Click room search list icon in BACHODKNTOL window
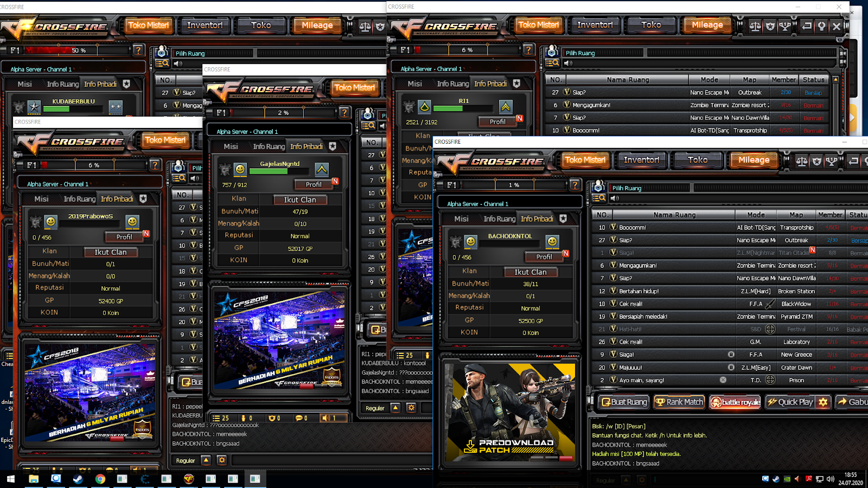 tap(599, 198)
